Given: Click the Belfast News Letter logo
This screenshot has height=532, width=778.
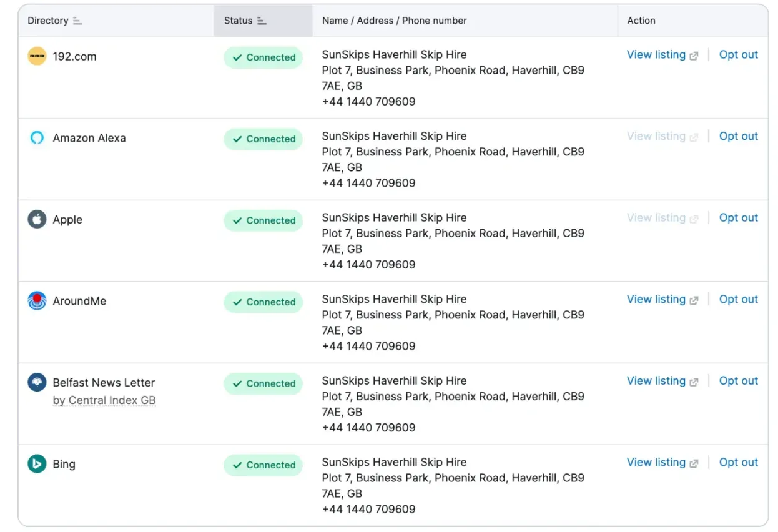Looking at the screenshot, I should 37,382.
